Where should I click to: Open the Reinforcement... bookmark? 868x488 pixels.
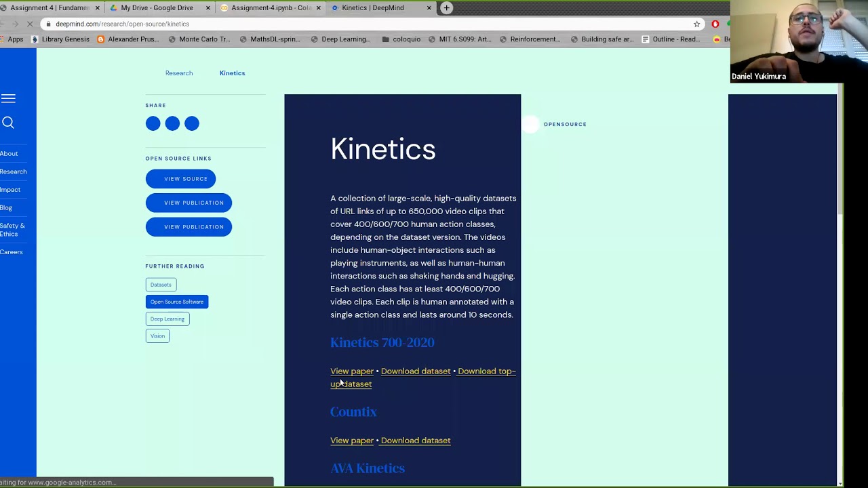click(530, 39)
